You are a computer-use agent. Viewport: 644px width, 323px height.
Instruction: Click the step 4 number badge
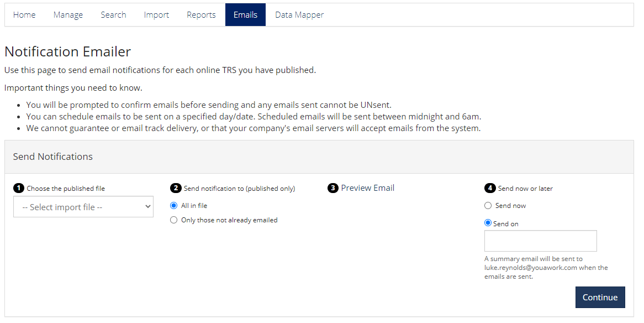490,188
